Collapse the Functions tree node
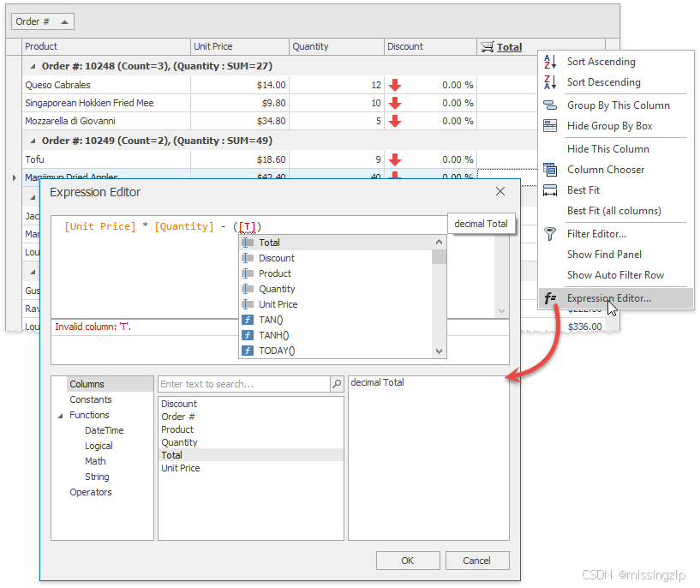The image size is (700, 588). coord(60,416)
